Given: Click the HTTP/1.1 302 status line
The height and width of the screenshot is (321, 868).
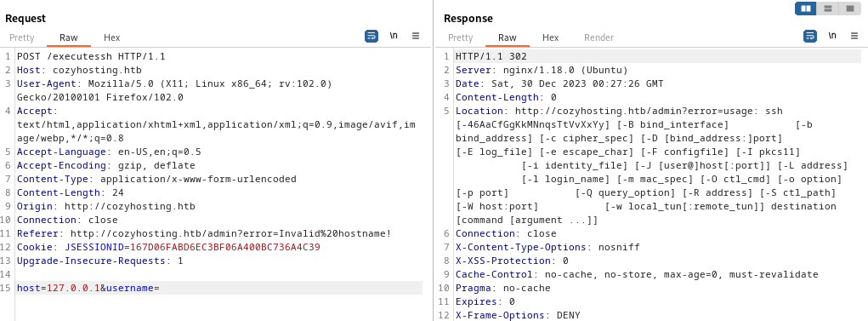Looking at the screenshot, I should 491,56.
